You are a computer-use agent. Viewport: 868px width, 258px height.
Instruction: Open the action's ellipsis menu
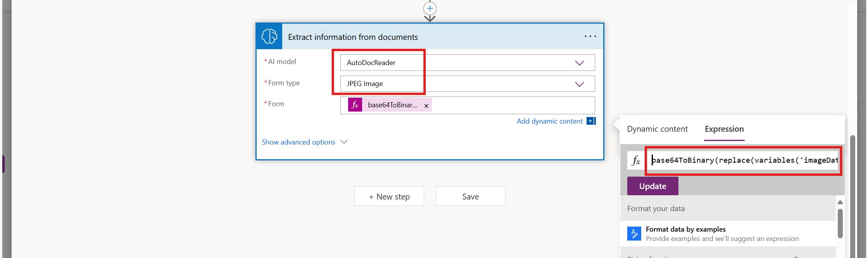pyautogui.click(x=590, y=36)
